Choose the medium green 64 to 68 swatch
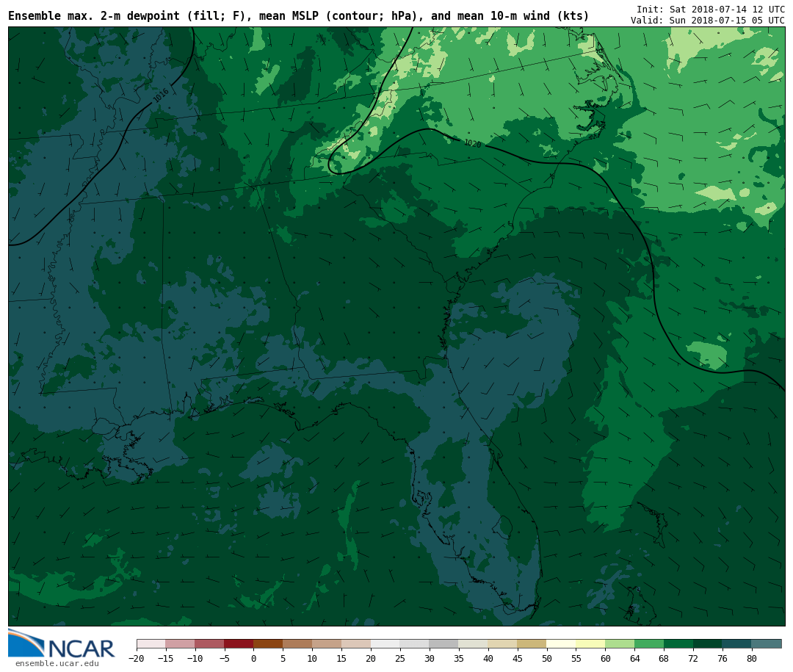Image resolution: width=793 pixels, height=672 pixels. pos(649,644)
